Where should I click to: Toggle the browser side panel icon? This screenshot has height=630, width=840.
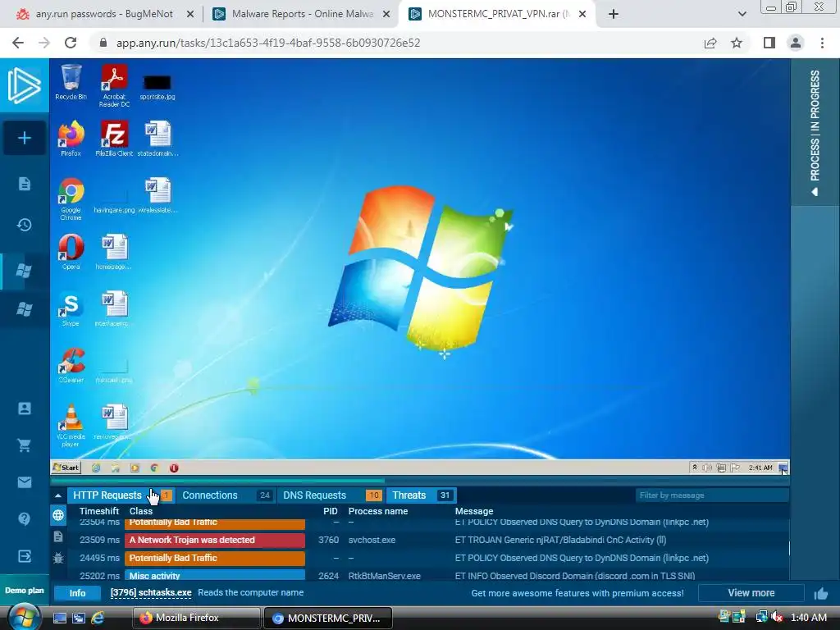[x=769, y=43]
